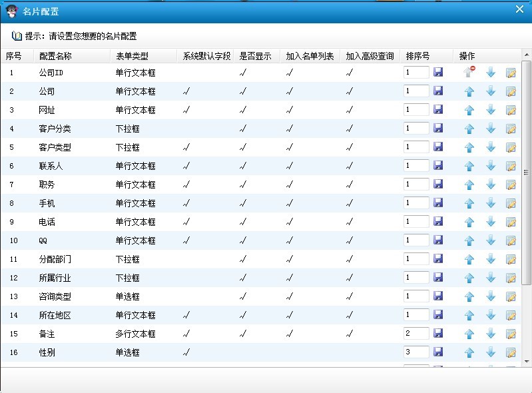Open the edit icon for 客户分类 row
Viewport: 532px width, 393px height.
point(511,129)
